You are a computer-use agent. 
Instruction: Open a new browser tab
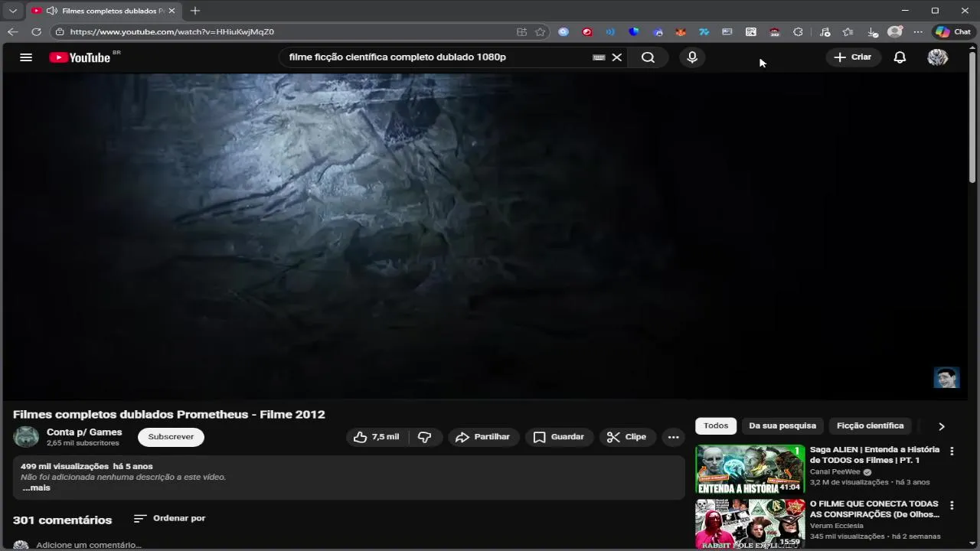pyautogui.click(x=195, y=11)
